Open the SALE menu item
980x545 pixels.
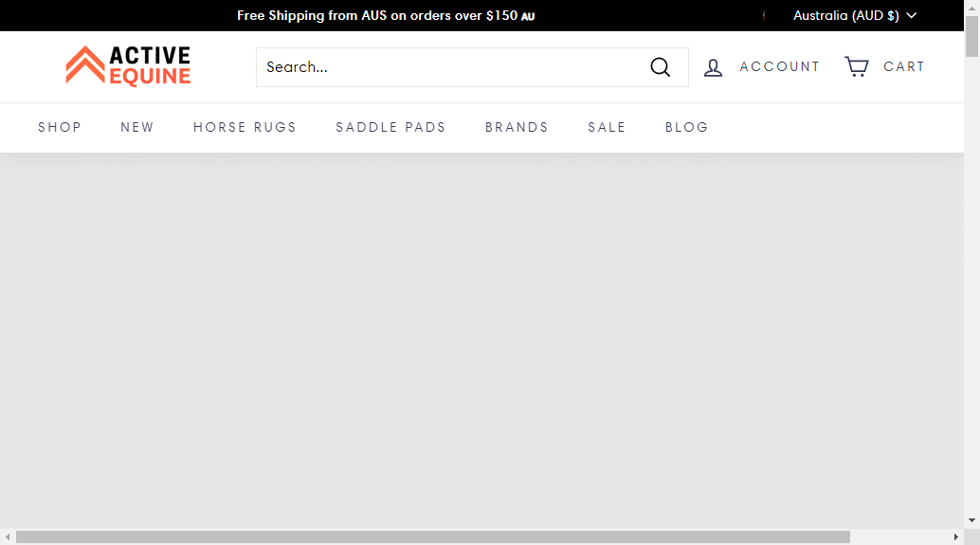point(607,128)
